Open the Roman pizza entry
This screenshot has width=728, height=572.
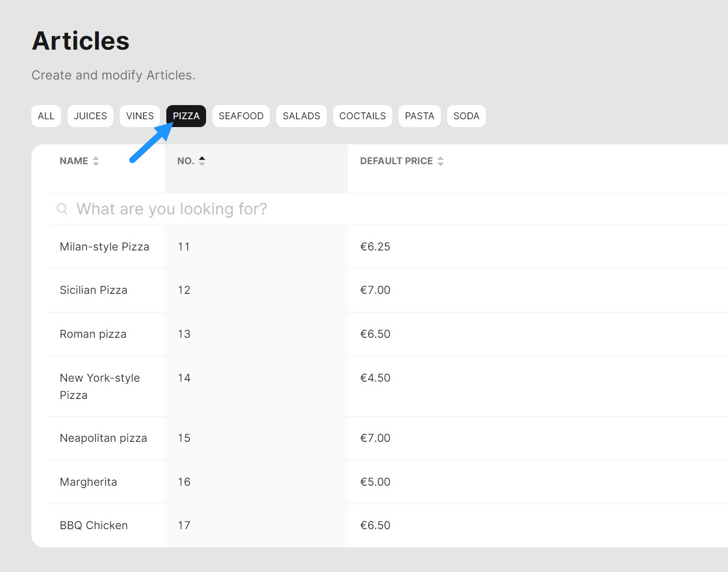tap(93, 334)
